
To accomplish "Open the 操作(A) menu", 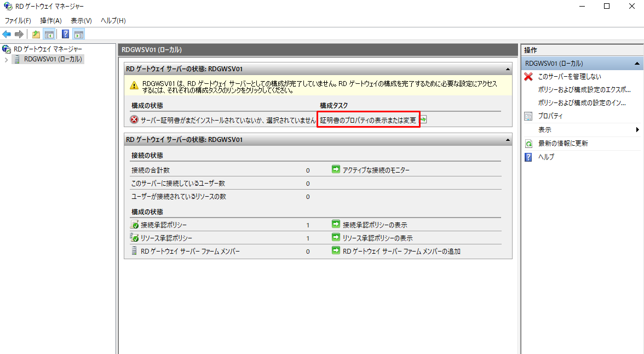I will point(51,21).
